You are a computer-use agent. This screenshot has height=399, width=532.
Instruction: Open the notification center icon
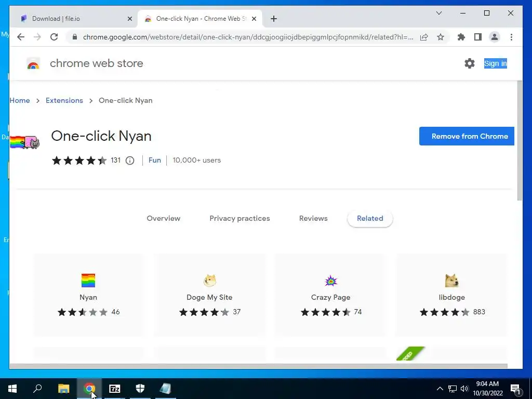click(516, 389)
